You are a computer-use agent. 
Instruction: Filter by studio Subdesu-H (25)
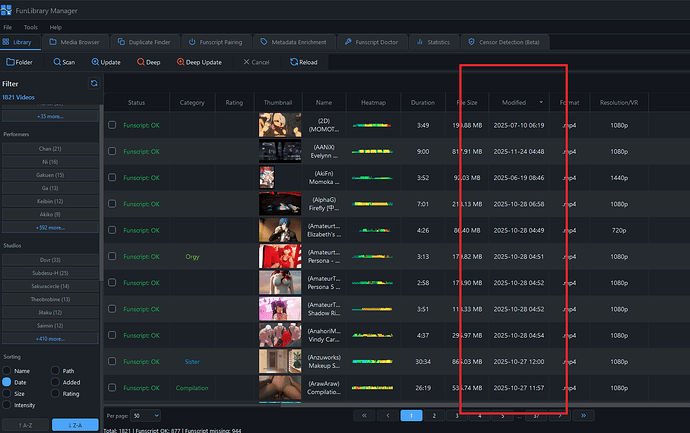pyautogui.click(x=50, y=273)
